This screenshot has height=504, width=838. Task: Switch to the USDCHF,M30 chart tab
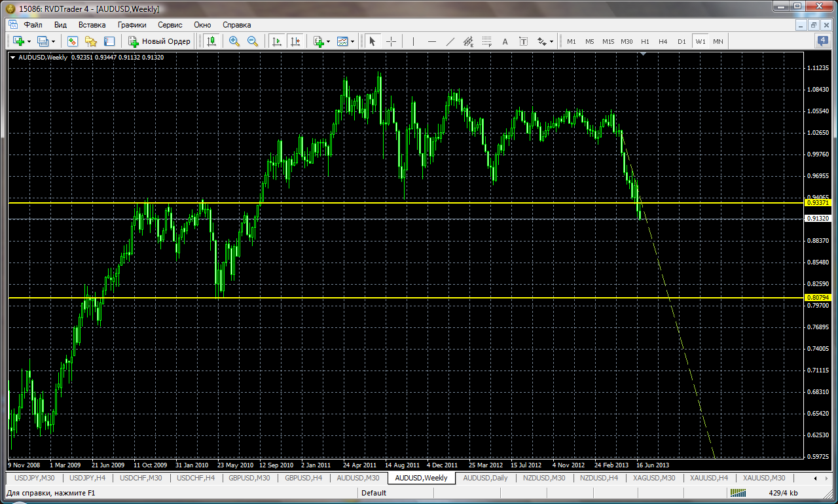pos(140,478)
